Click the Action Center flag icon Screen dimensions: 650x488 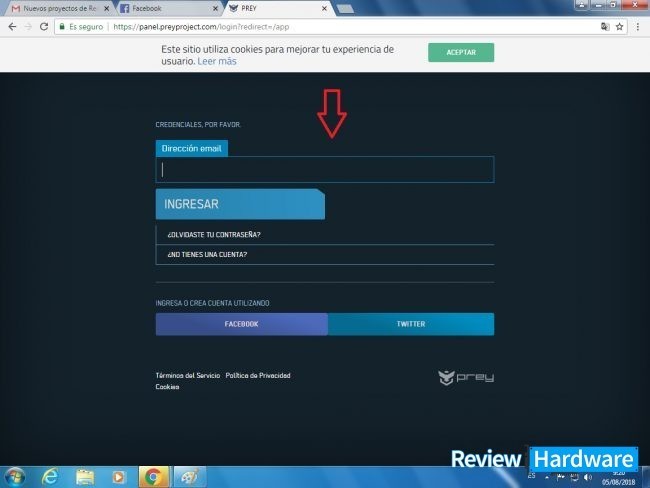(x=560, y=477)
